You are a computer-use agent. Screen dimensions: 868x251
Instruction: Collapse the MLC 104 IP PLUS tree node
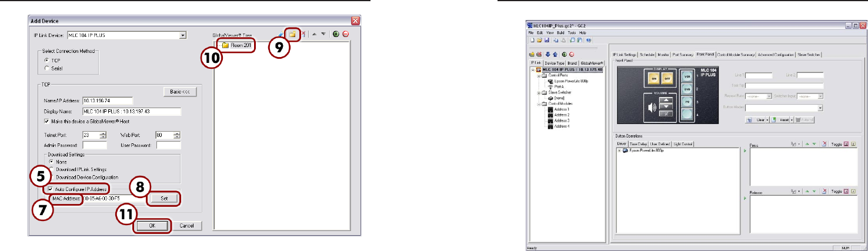pyautogui.click(x=532, y=70)
